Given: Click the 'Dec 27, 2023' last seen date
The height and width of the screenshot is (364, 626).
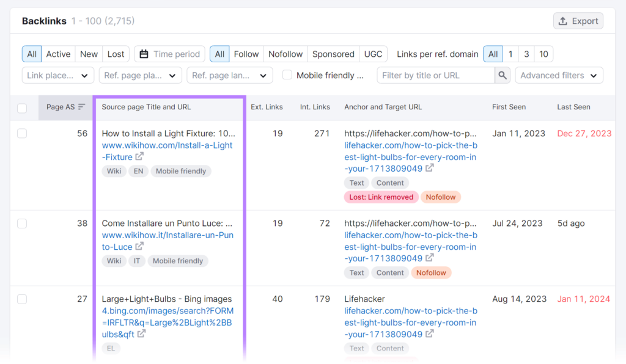Looking at the screenshot, I should (584, 134).
